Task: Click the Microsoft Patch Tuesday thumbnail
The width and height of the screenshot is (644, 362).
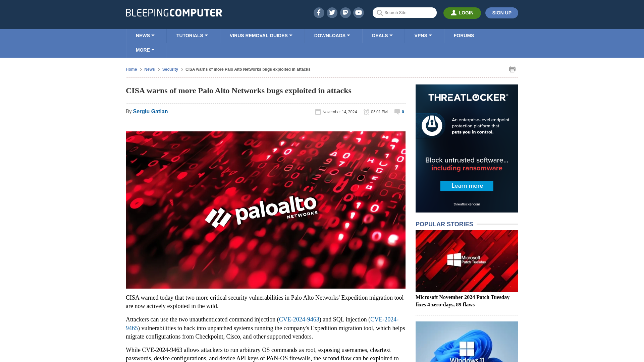Action: [x=467, y=261]
